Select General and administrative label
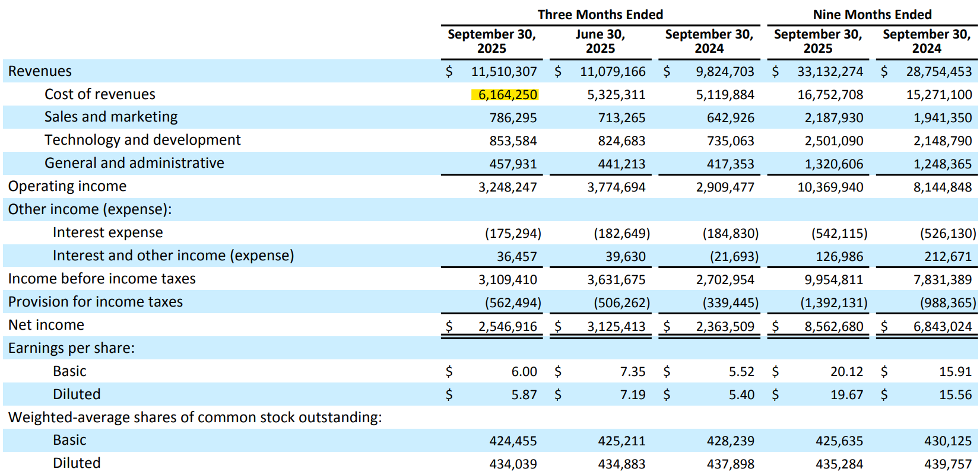Image resolution: width=980 pixels, height=475 pixels. click(x=134, y=163)
